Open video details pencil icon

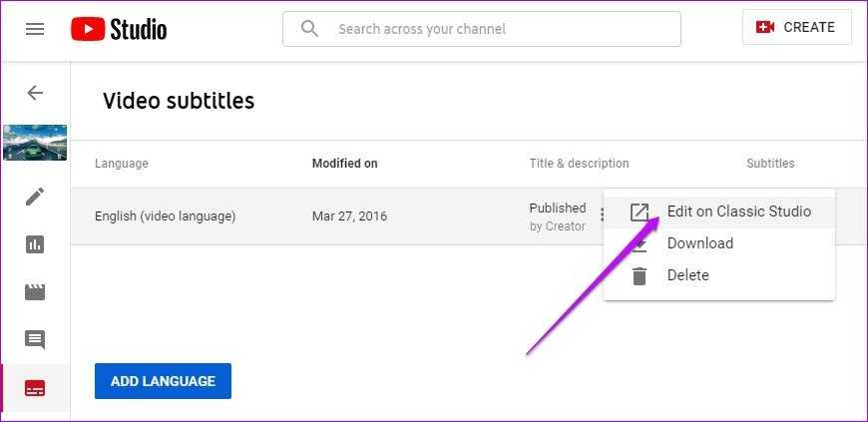[35, 196]
